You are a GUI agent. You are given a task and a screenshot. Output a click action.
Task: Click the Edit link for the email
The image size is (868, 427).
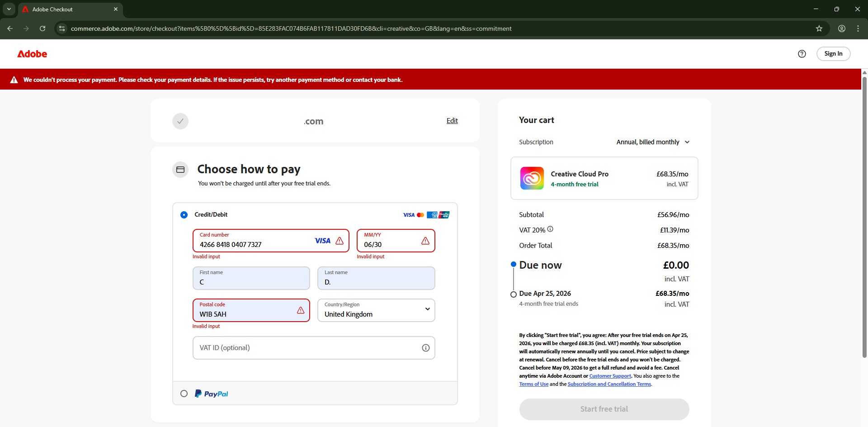tap(452, 121)
